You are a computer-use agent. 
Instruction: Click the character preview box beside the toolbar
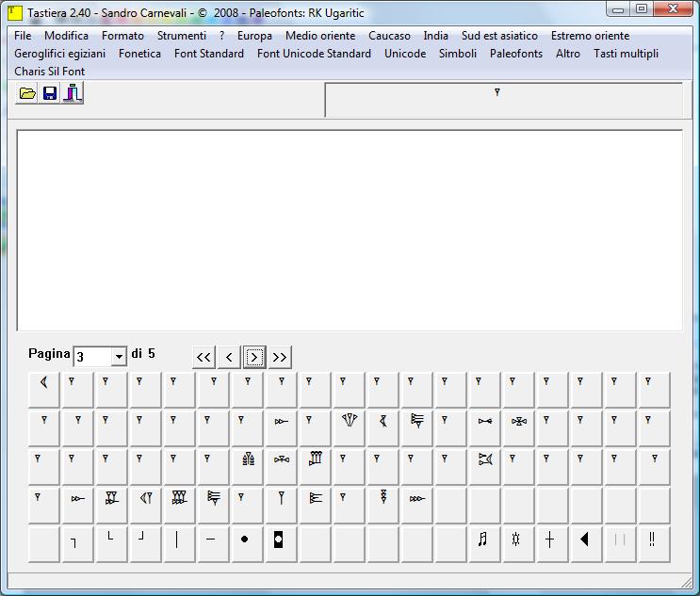click(x=504, y=100)
